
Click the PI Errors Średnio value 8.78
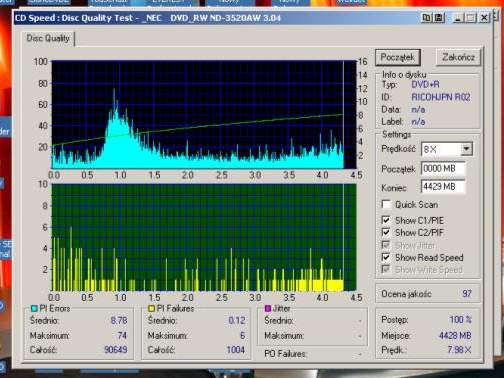click(x=119, y=320)
